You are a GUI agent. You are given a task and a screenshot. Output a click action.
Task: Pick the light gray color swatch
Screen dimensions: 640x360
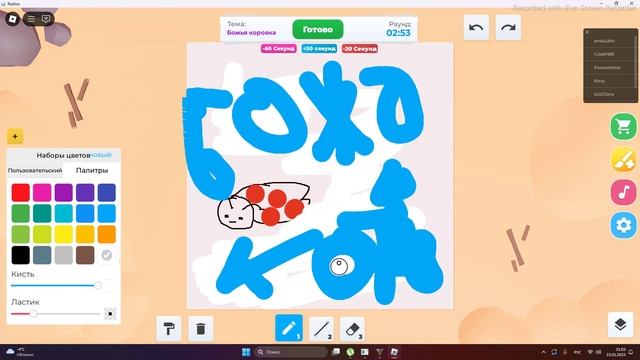pyautogui.click(x=64, y=255)
